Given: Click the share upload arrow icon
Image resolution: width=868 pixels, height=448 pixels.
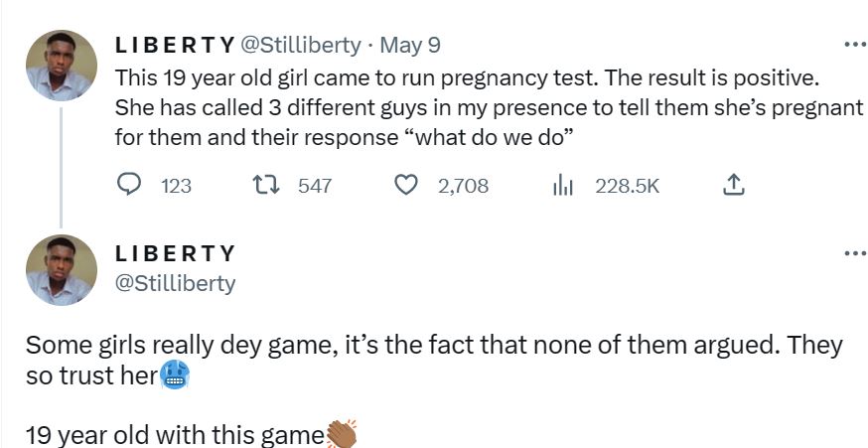Looking at the screenshot, I should coord(733,185).
